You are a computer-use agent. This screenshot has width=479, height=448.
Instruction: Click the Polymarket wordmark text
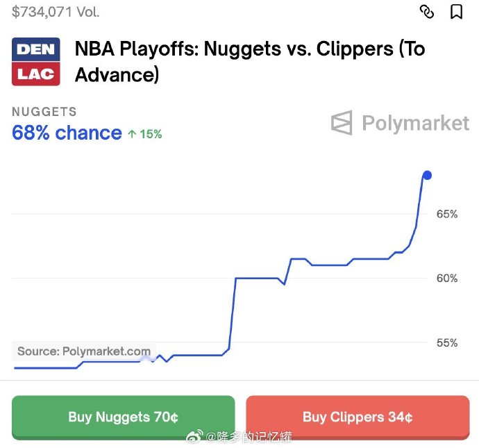415,124
